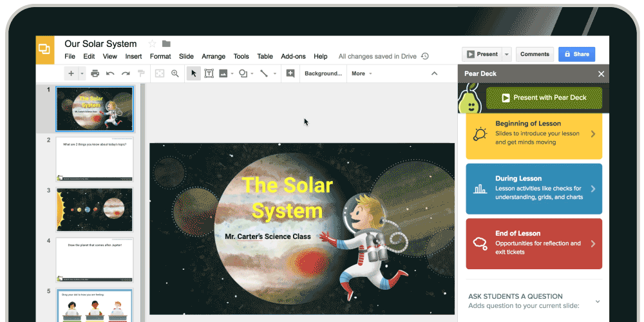Select the Text box tool
Screen dimensions: 644x322
coord(209,73)
